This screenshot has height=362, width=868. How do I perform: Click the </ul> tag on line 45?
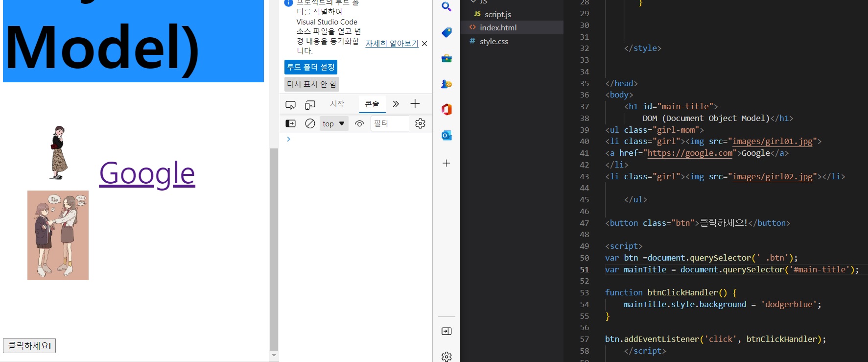click(x=636, y=199)
